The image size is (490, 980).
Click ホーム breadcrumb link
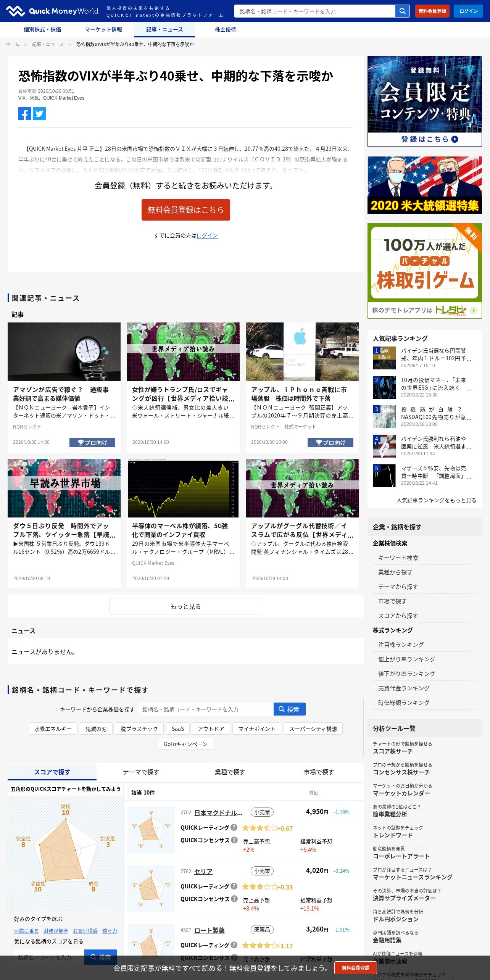pos(13,44)
